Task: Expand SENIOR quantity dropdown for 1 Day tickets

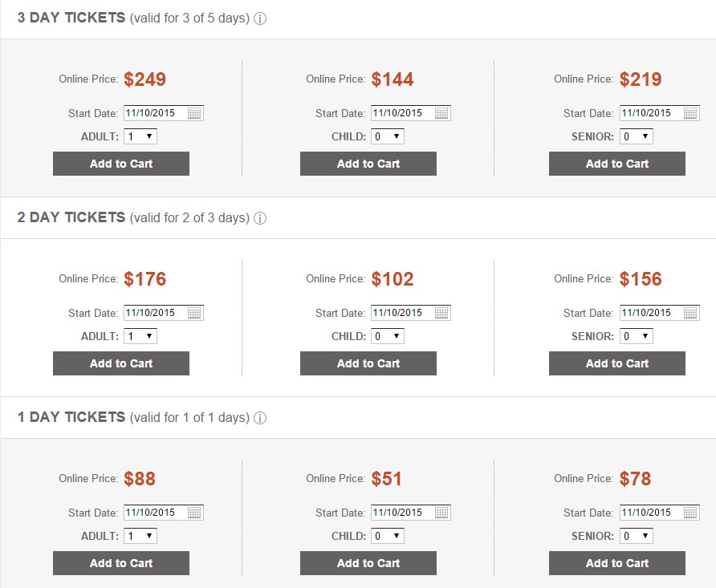Action: coord(636,536)
